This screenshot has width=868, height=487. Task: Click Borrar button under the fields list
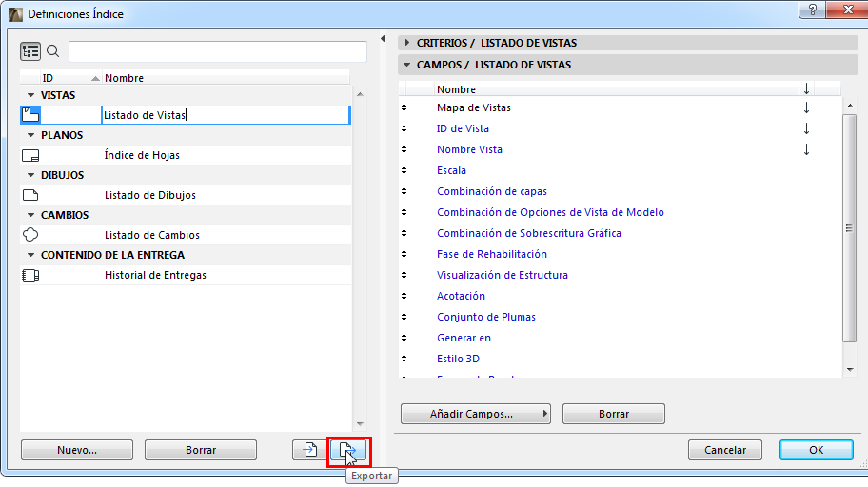click(614, 414)
